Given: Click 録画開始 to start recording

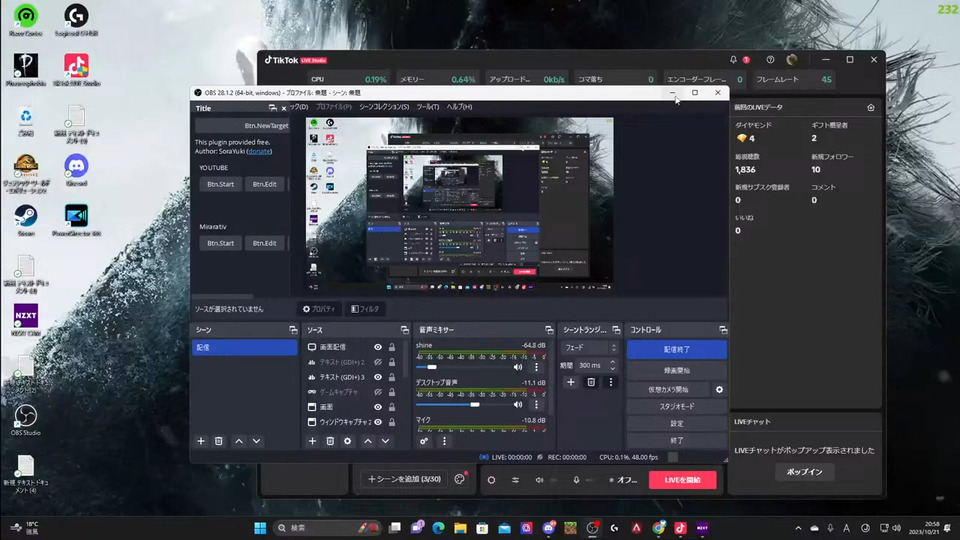Looking at the screenshot, I should pyautogui.click(x=677, y=370).
